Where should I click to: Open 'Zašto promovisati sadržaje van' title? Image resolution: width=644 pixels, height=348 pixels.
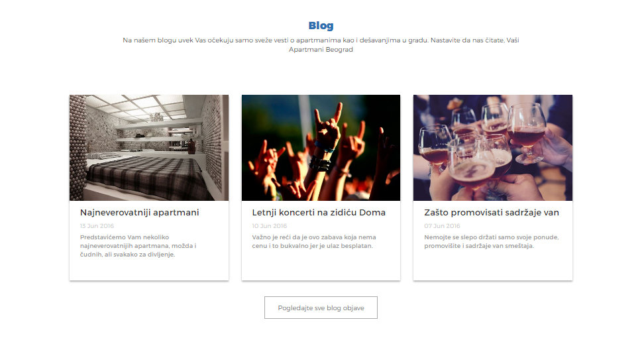[x=492, y=212]
